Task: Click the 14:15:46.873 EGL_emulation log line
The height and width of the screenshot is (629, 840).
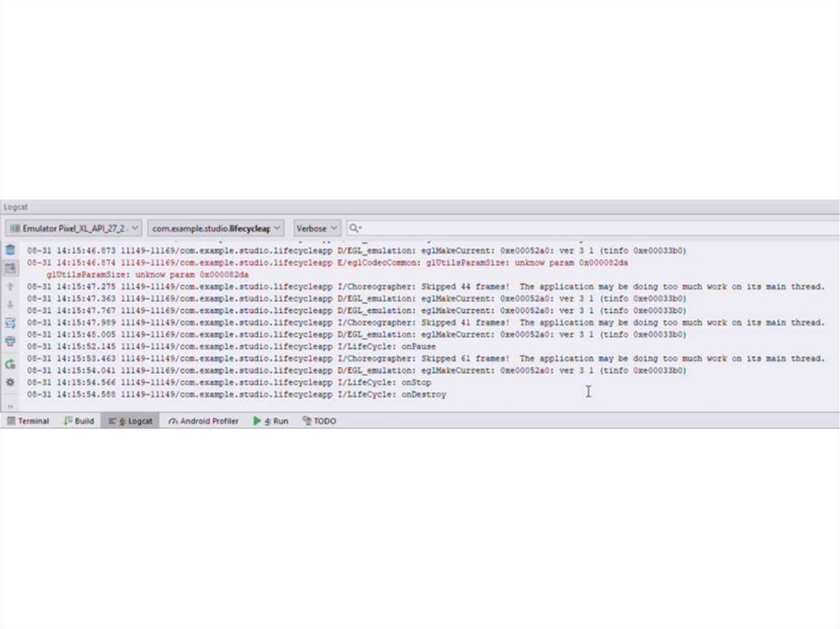Action: pyautogui.click(x=357, y=251)
